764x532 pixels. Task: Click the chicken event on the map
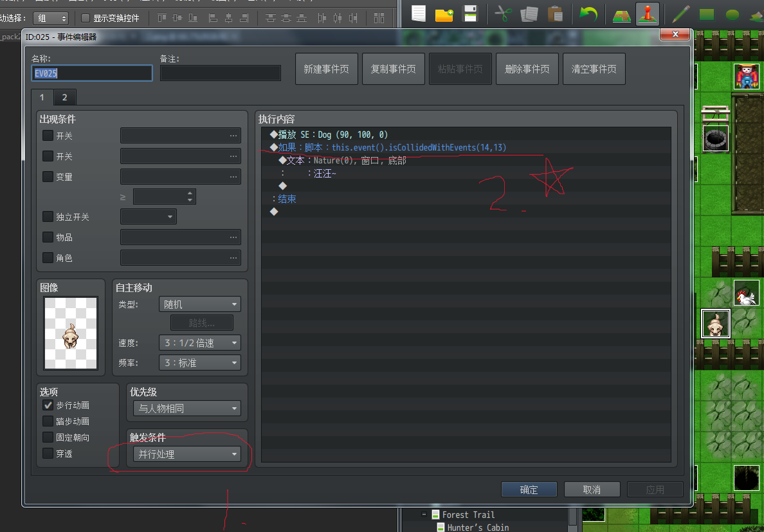click(x=747, y=293)
